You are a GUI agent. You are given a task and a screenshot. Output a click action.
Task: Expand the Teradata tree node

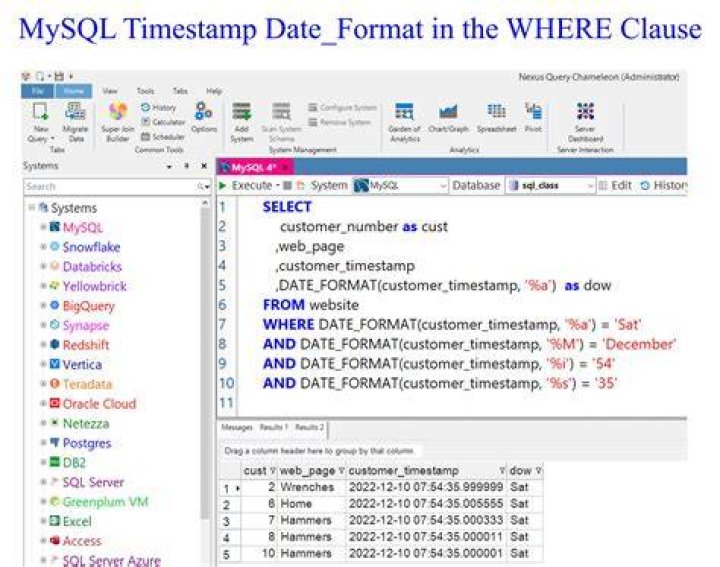click(43, 383)
